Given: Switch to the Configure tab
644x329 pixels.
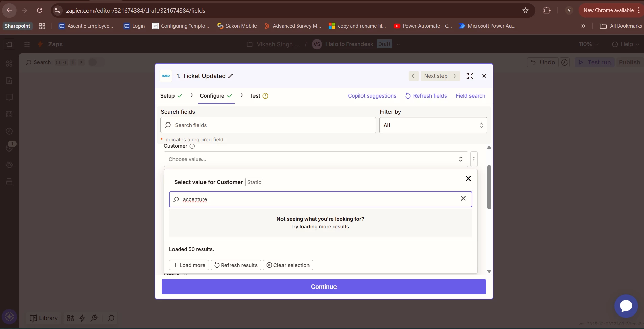Looking at the screenshot, I should click(216, 96).
